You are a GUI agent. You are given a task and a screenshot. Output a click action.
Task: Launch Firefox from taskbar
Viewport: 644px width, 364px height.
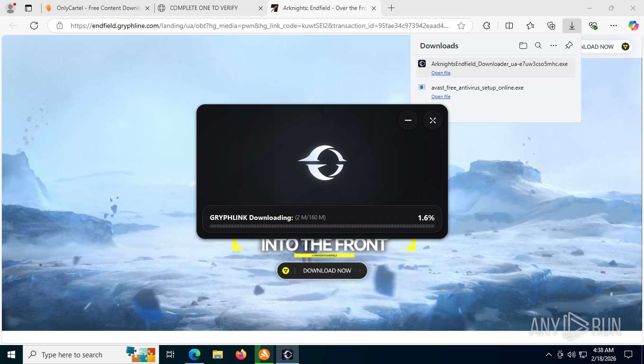point(241,355)
